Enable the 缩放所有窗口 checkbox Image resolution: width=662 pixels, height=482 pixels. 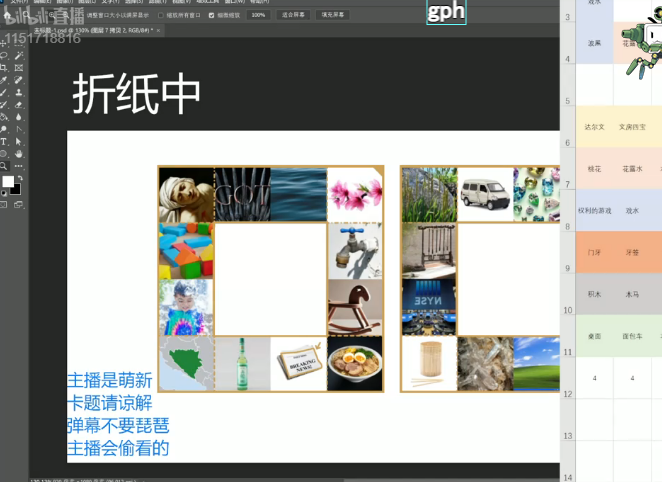coord(162,15)
